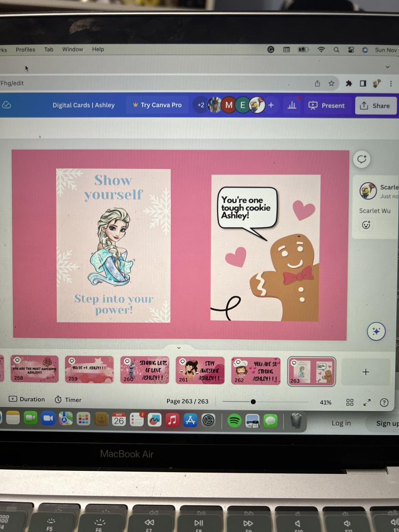Click the battery status icon
The width and height of the screenshot is (399, 532).
(x=303, y=50)
